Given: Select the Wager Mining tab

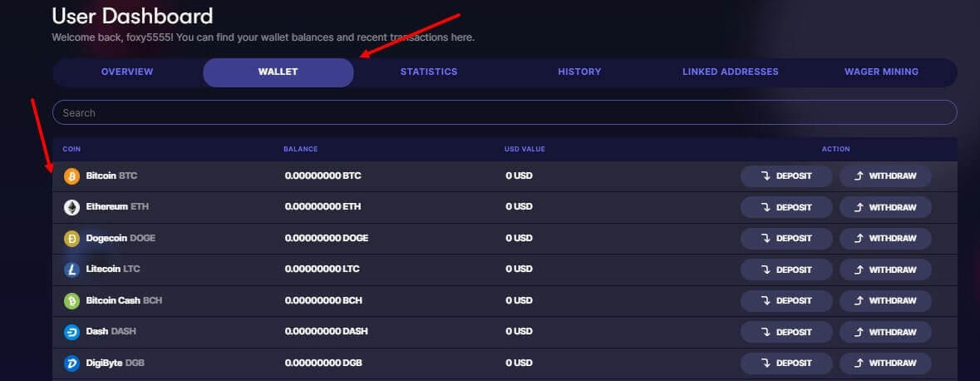Looking at the screenshot, I should pyautogui.click(x=881, y=72).
